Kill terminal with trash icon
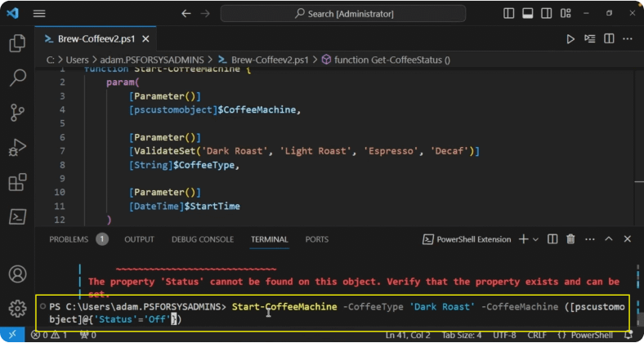Viewport: 644px width, 343px height. (x=571, y=239)
